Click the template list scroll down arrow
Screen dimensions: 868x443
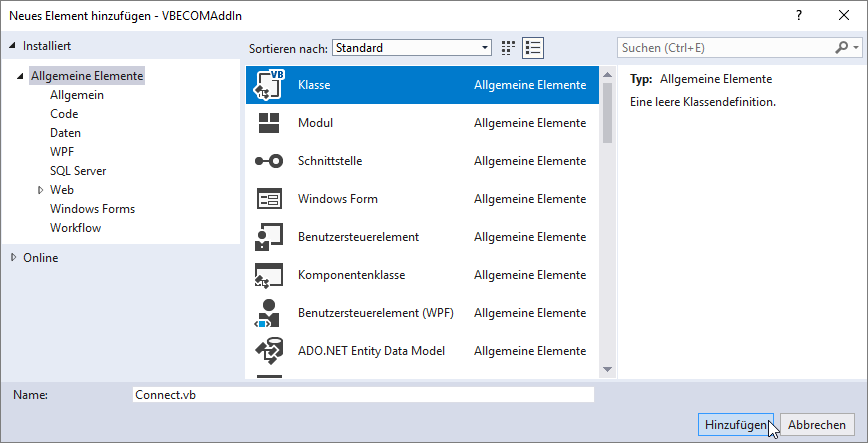coord(607,369)
